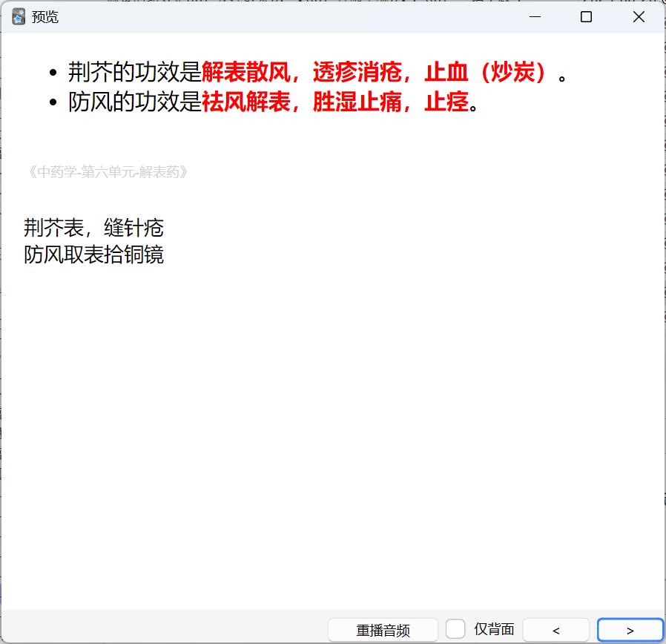
Task: Maximize the 预览 preview window
Action: pos(586,17)
